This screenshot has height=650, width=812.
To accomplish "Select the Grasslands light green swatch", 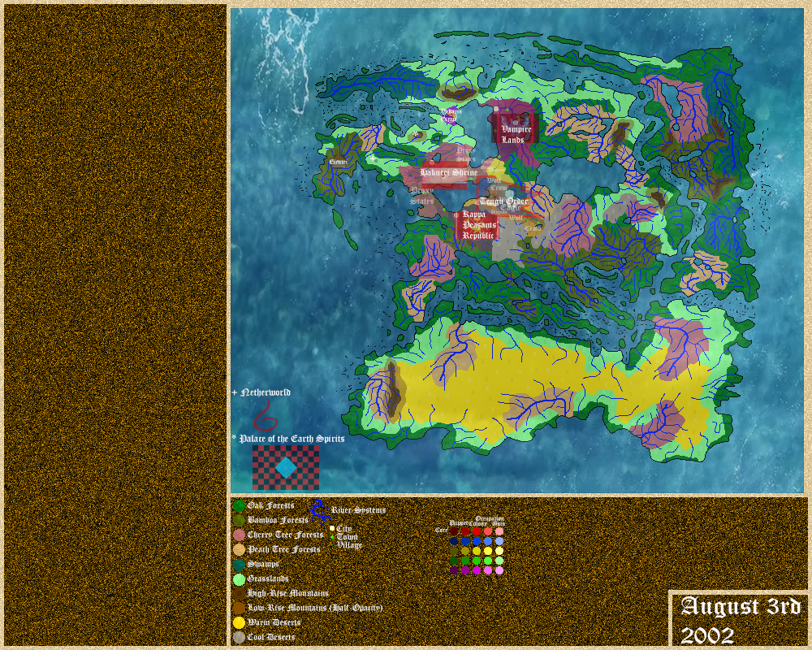I will [239, 578].
